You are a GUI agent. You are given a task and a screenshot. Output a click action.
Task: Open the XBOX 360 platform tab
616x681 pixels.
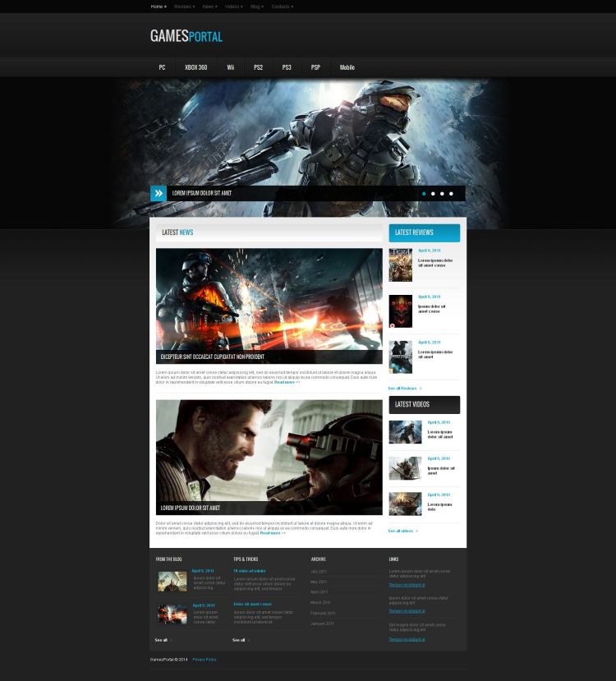pos(195,67)
